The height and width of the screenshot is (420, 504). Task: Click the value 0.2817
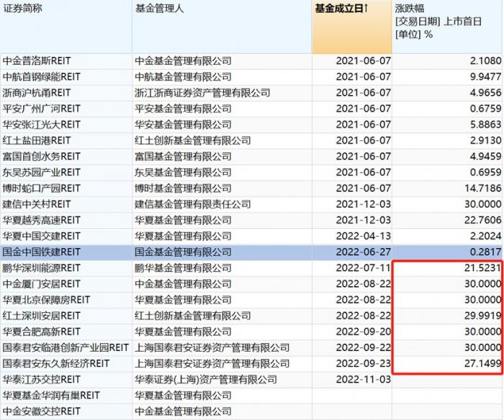coord(486,252)
